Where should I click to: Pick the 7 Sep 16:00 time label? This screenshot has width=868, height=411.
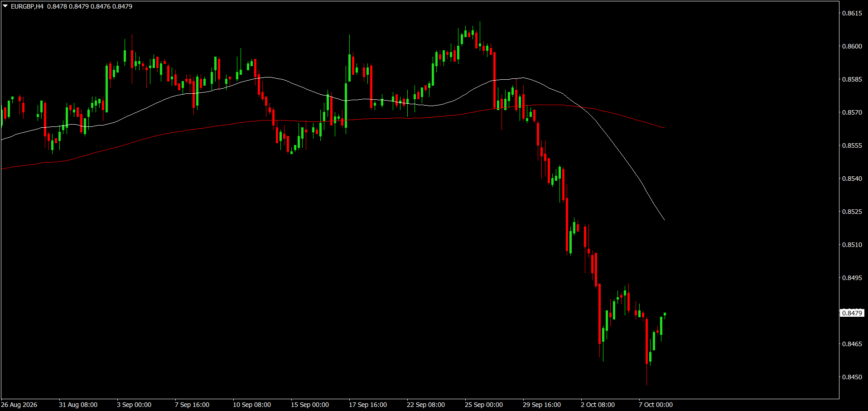point(192,405)
